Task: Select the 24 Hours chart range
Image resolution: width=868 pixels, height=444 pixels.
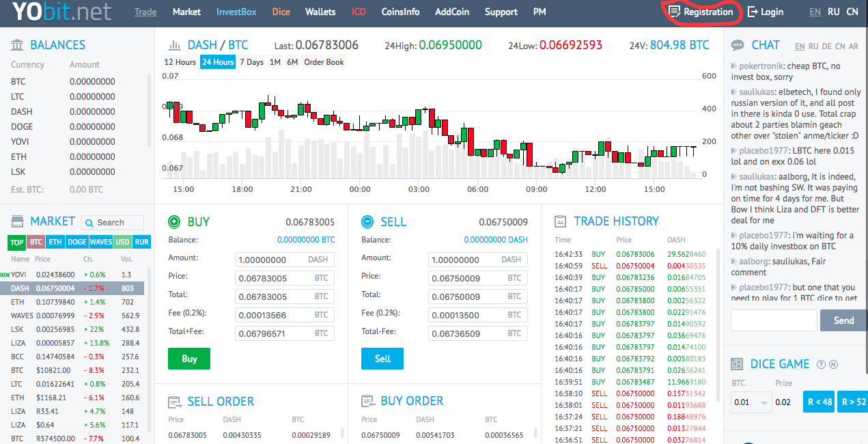Action: point(218,62)
